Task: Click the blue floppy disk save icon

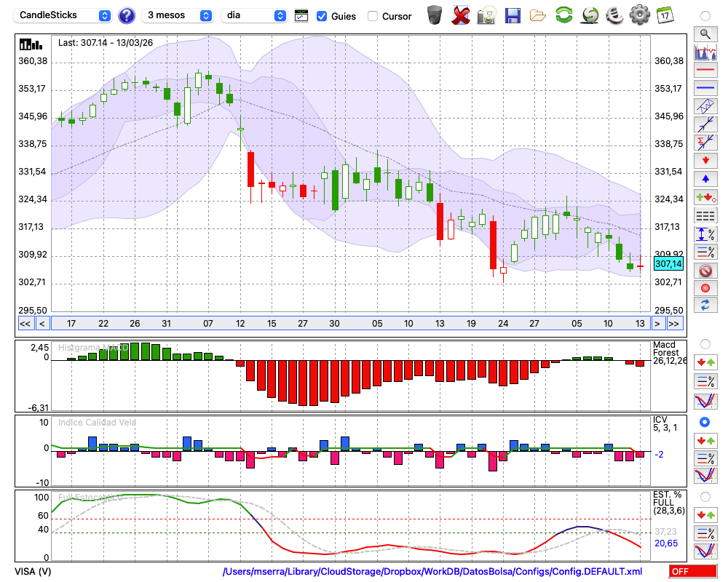Action: tap(513, 15)
